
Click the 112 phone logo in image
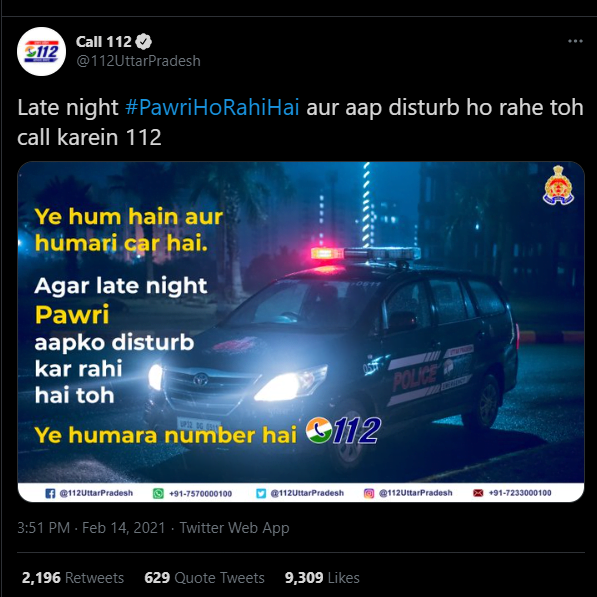343,431
